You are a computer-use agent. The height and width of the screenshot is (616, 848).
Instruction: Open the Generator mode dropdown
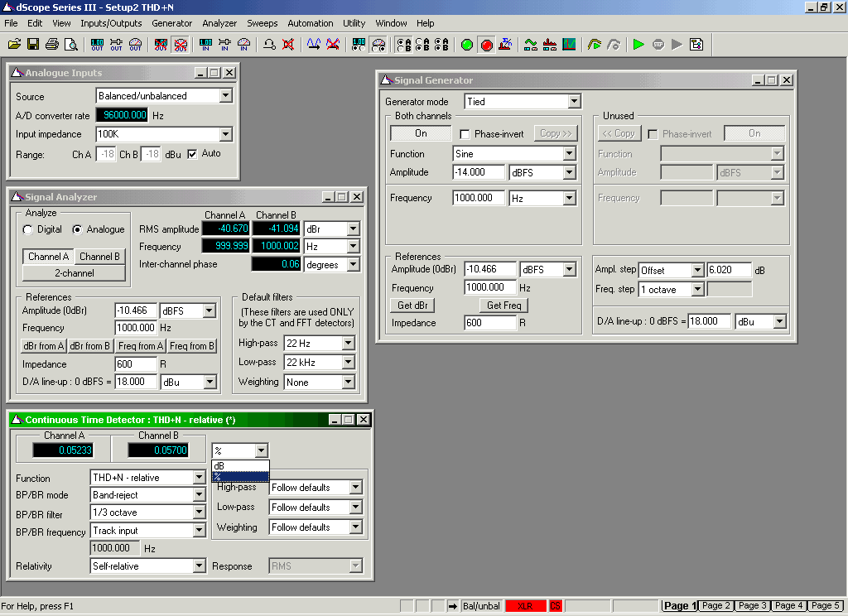574,101
